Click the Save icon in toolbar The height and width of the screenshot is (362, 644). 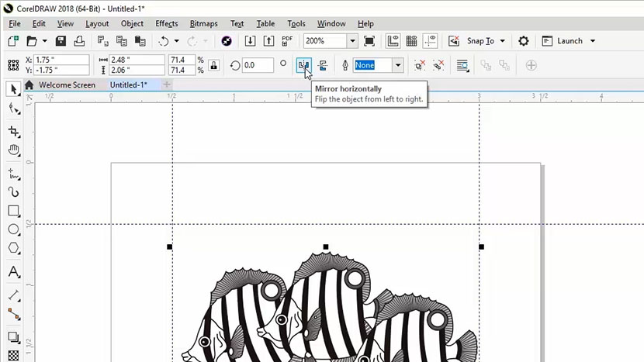tap(61, 41)
